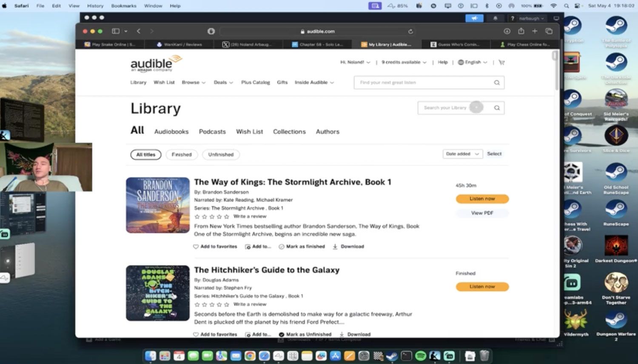Click the Hitchhiker's Guide cover thumbnail
Screen dimensions: 638x364
click(158, 293)
